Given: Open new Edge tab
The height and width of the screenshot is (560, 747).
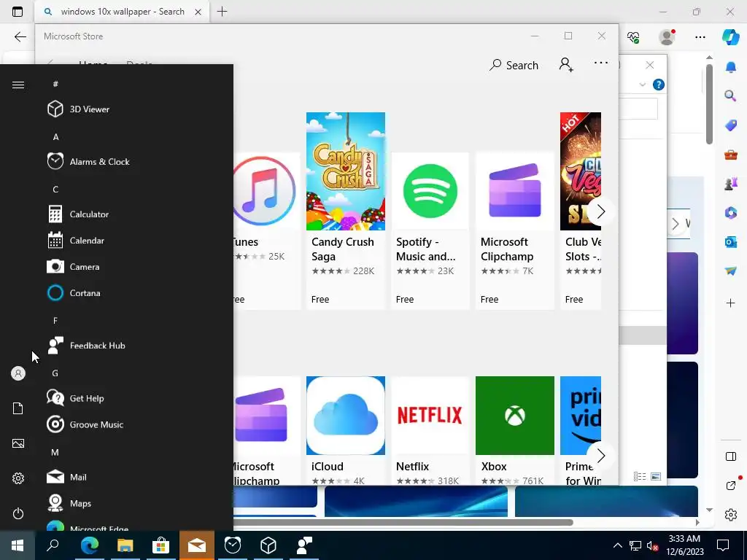Looking at the screenshot, I should point(222,12).
